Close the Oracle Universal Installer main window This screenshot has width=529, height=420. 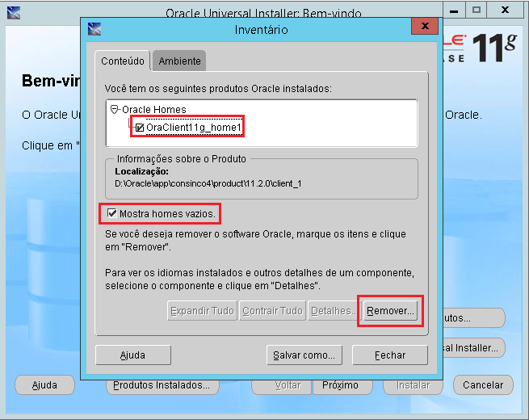(x=505, y=10)
